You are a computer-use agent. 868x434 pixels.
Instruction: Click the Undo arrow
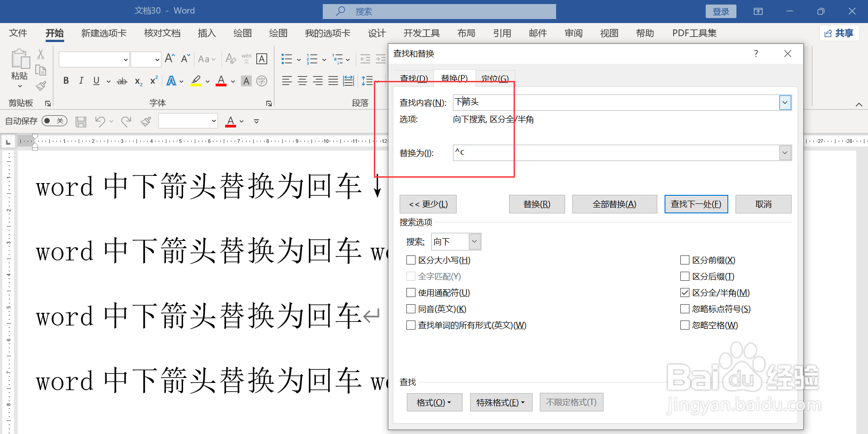point(100,121)
